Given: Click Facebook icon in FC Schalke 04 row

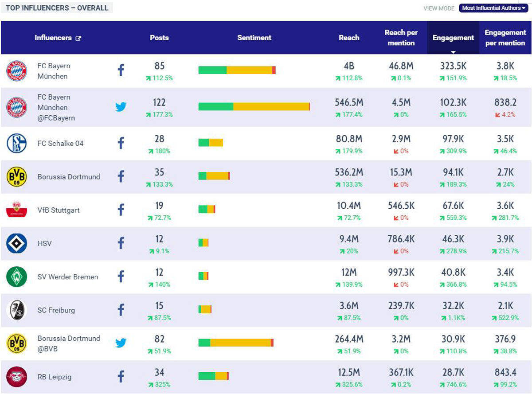Looking at the screenshot, I should (x=121, y=143).
